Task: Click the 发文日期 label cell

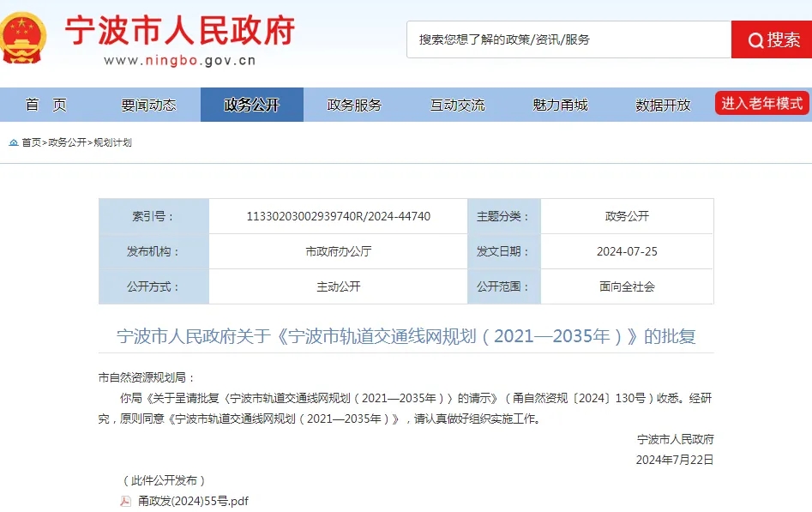Action: (x=504, y=251)
